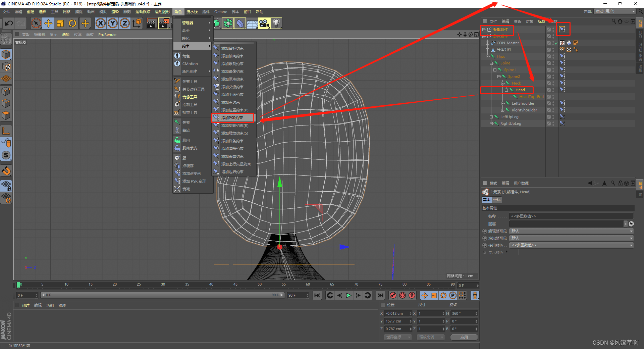Open the 启动(用户) layout dropdown
The height and width of the screenshot is (349, 644).
[x=614, y=11]
